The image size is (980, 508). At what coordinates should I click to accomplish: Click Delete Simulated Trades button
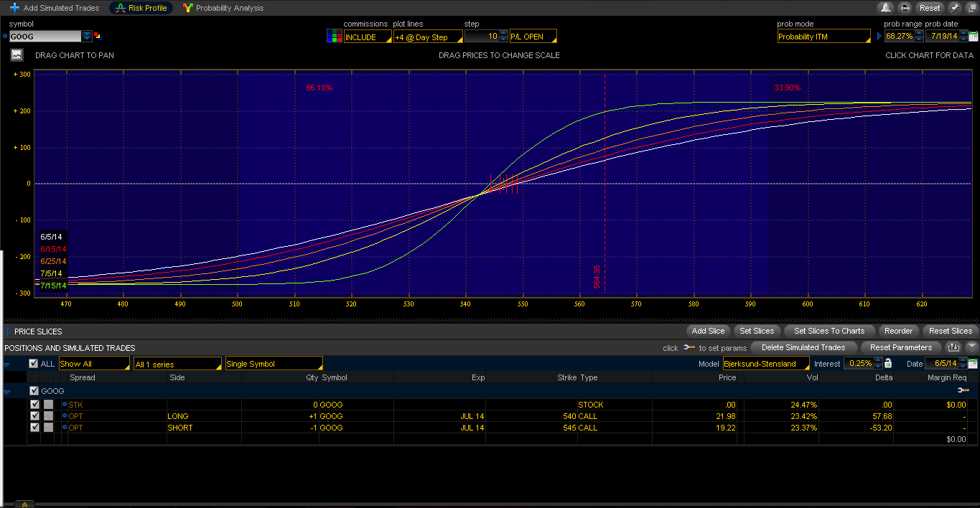click(x=803, y=347)
